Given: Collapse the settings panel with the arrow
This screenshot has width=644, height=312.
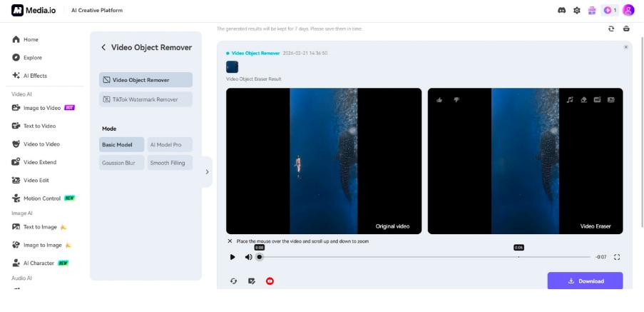Looking at the screenshot, I should pos(207,172).
